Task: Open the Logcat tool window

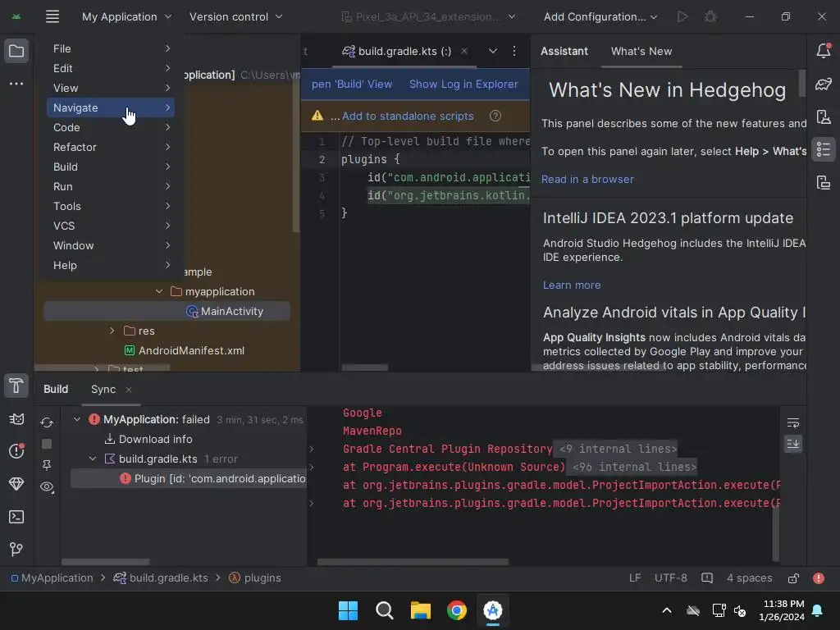Action: (x=16, y=419)
